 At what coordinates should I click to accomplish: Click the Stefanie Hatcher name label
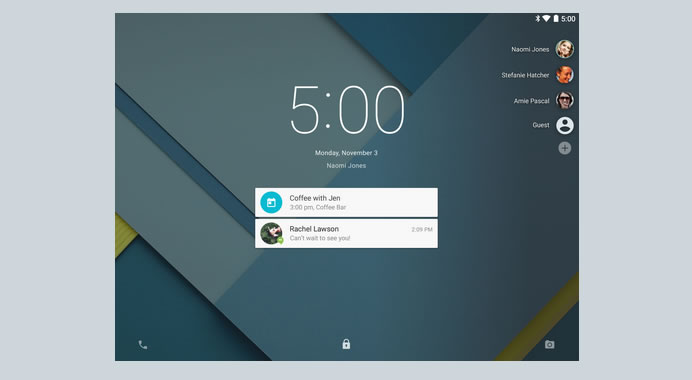(x=525, y=75)
